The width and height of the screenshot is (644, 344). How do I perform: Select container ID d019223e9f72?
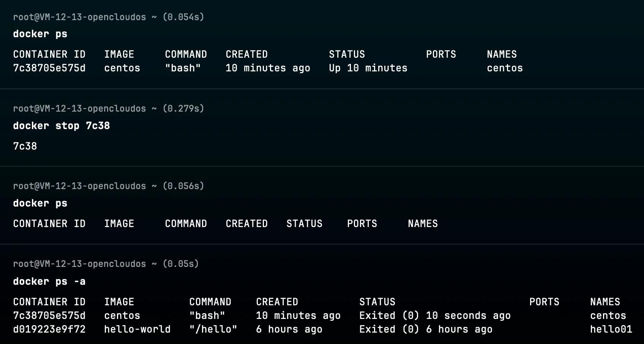click(49, 329)
